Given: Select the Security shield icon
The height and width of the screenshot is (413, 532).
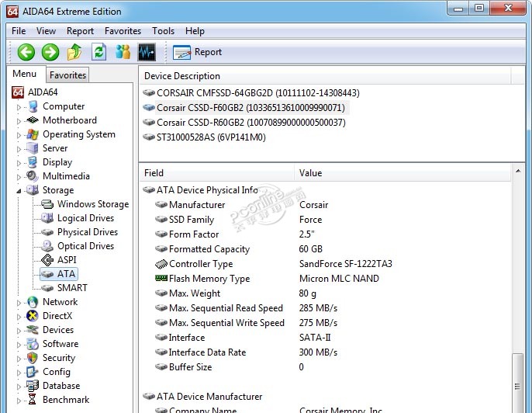Looking at the screenshot, I should pyautogui.click(x=33, y=357).
